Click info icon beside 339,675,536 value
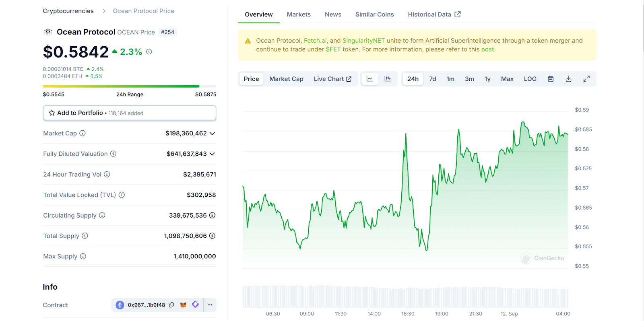 click(x=212, y=215)
